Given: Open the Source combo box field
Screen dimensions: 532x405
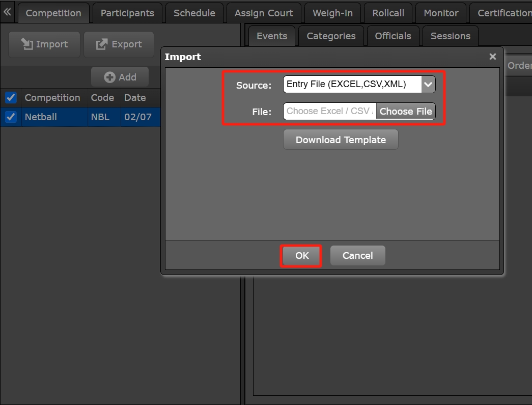Looking at the screenshot, I should point(352,85).
